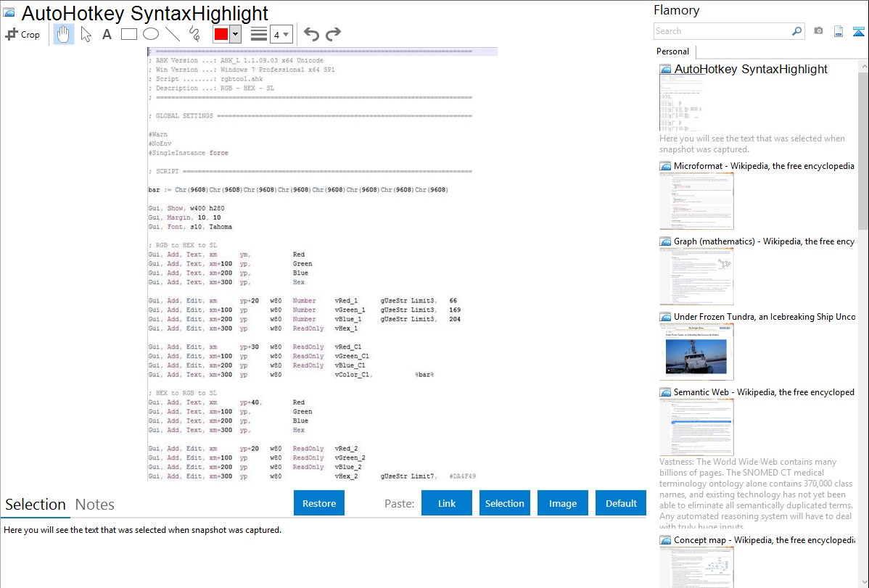
Task: Click the icon beside Under Frozen Tundra title
Action: 665,317
